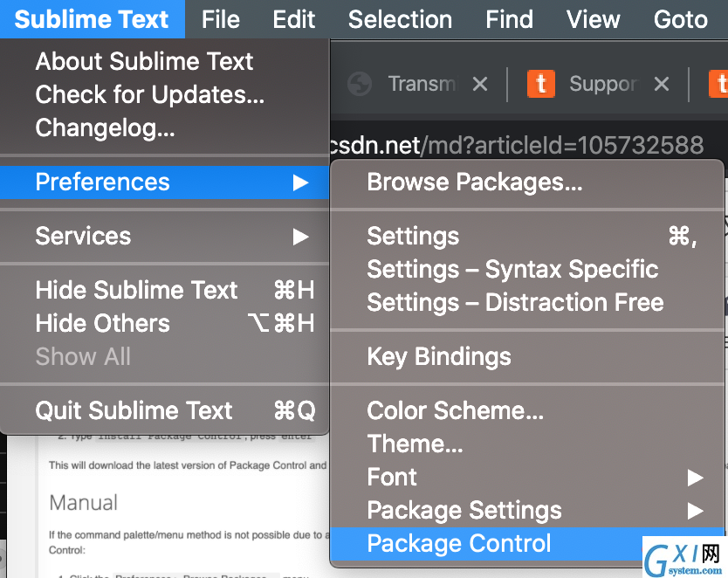Viewport: 728px width, 578px height.
Task: Open the File menu
Action: (x=221, y=19)
